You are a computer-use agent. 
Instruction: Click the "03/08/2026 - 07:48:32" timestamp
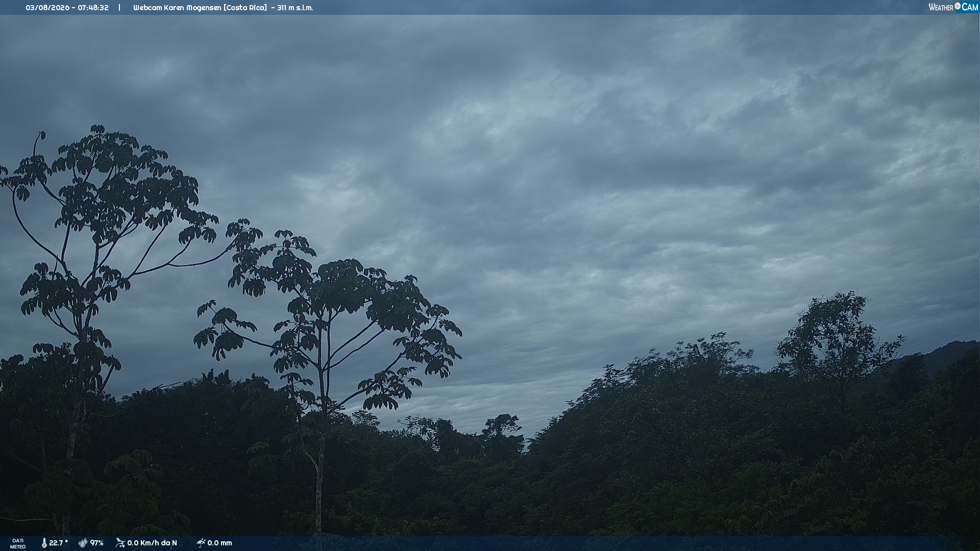67,8
